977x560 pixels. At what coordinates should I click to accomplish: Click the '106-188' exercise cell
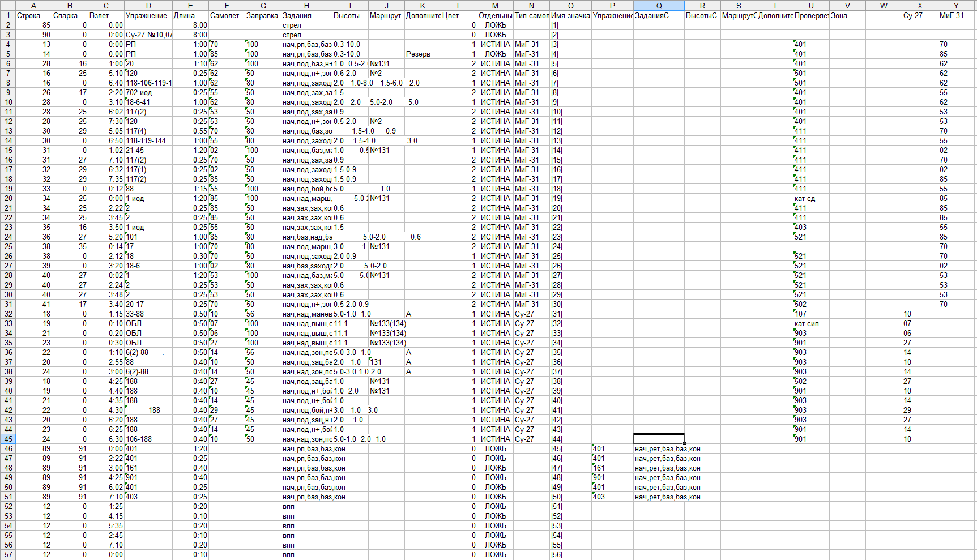[x=148, y=439]
